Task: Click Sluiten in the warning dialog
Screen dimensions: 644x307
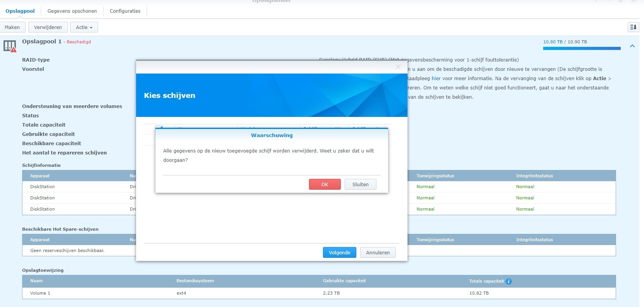Action: 360,184
